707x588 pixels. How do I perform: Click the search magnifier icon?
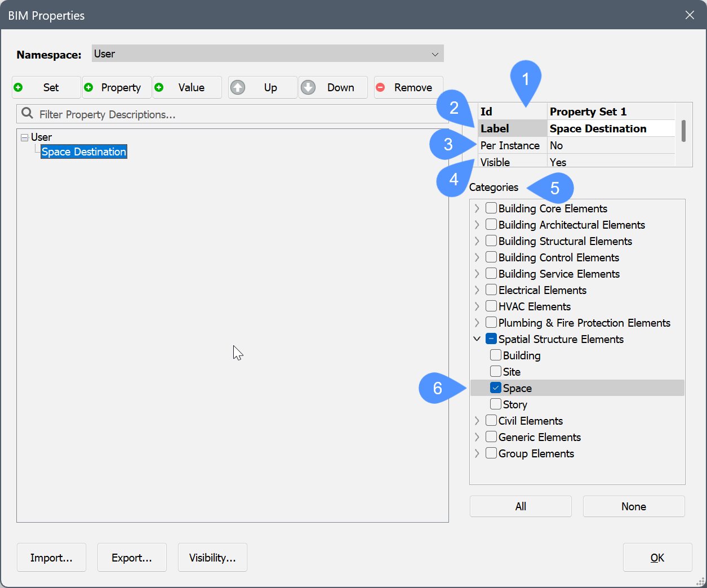(27, 114)
